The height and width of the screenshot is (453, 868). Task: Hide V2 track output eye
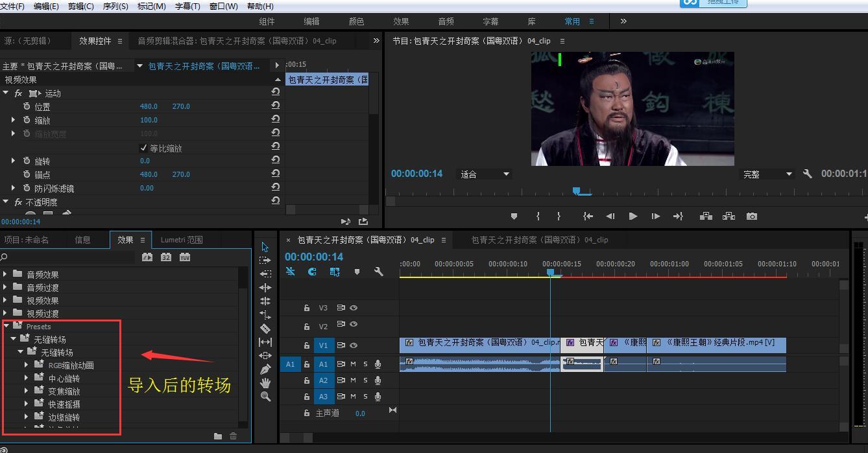[x=354, y=324]
